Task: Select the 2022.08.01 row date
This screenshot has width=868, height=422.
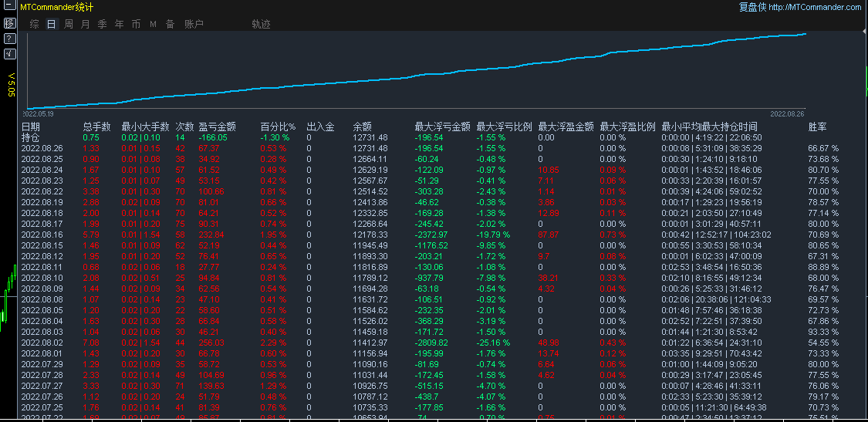Action: pos(43,353)
